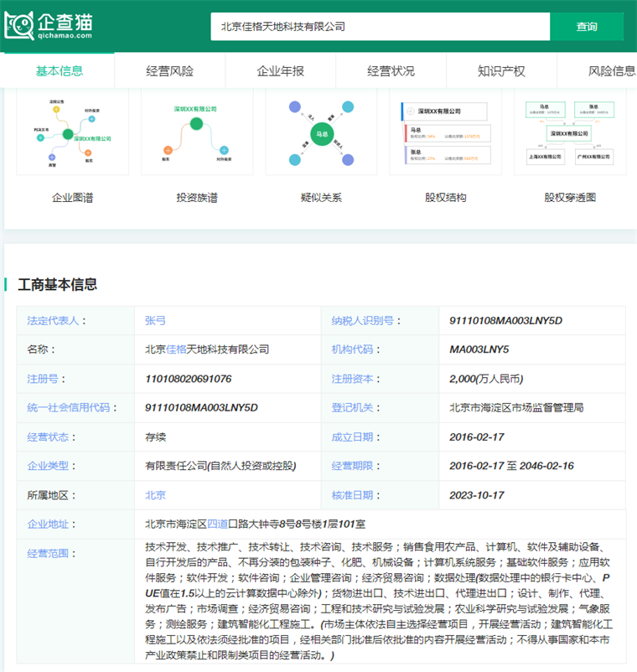Screen dimensions: 637x672
Task: Click the 四道 link in address
Action: click(x=217, y=525)
